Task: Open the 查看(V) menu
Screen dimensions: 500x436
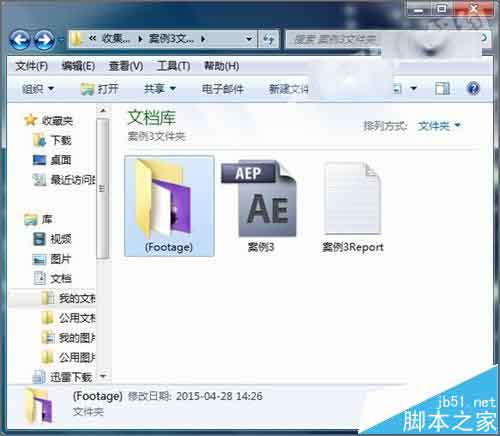Action: [x=126, y=66]
